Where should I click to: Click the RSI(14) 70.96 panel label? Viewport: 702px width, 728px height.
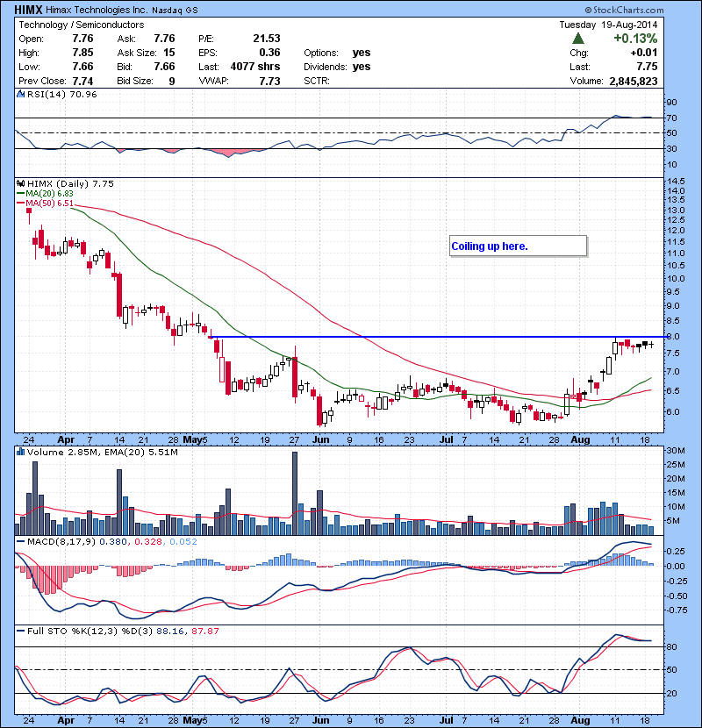point(61,94)
